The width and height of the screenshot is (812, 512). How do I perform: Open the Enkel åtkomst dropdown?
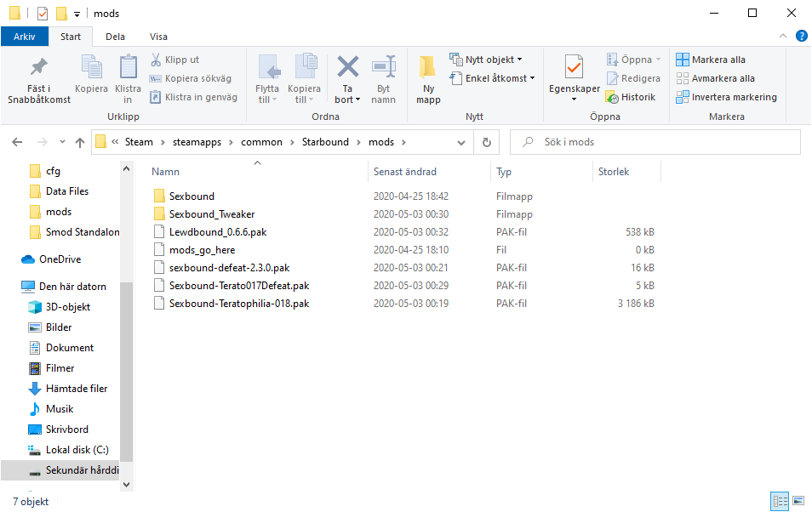click(492, 78)
